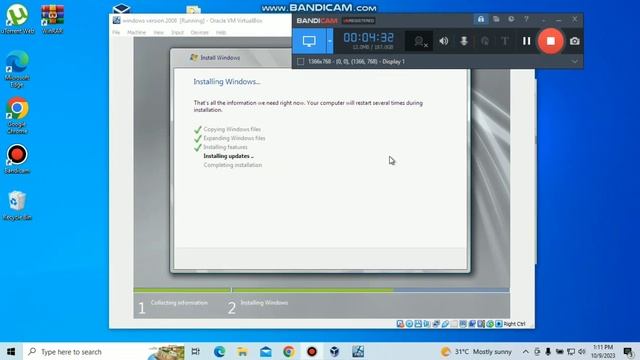Image resolution: width=640 pixels, height=360 pixels.
Task: Click the padlock icon in Bandicam title bar
Action: (x=481, y=19)
